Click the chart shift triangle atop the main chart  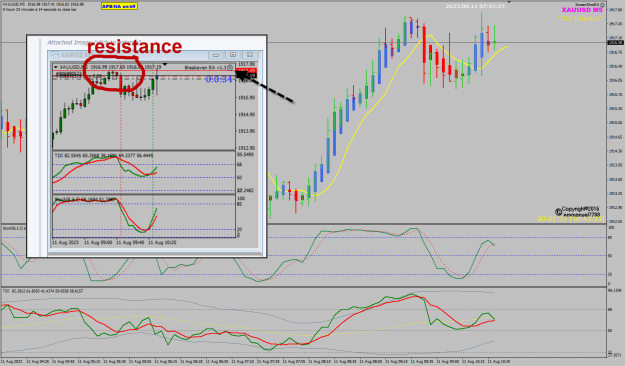click(x=509, y=2)
